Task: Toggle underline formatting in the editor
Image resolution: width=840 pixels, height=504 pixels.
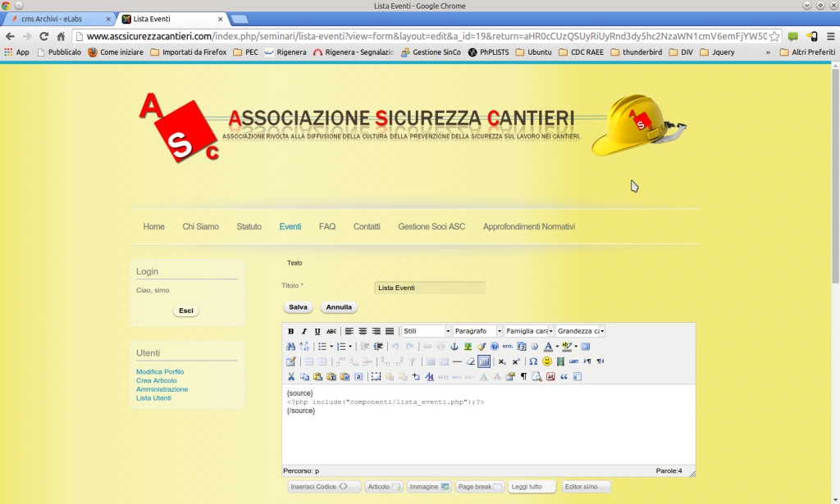Action: (317, 331)
